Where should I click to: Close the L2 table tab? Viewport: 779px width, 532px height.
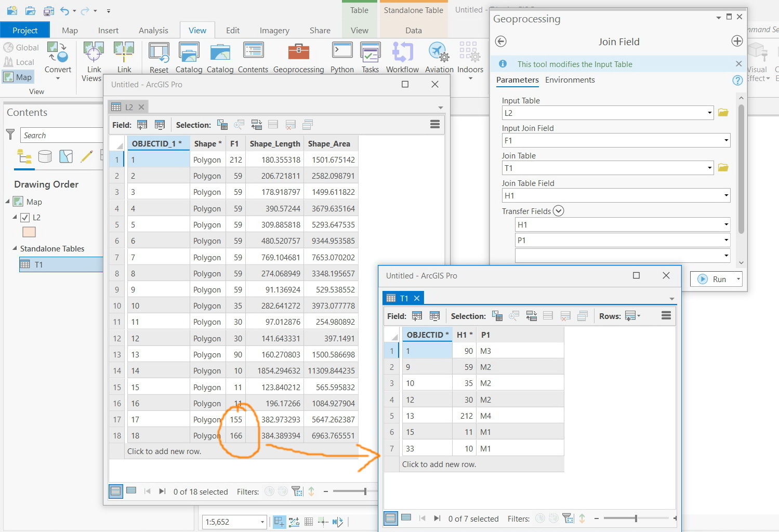(x=141, y=107)
